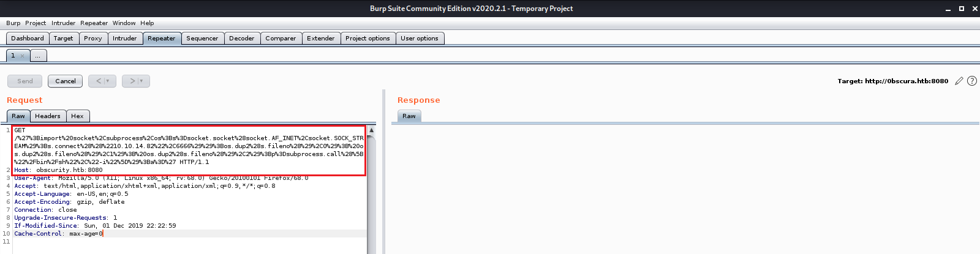
Task: Open the Project menu
Action: (x=36, y=23)
